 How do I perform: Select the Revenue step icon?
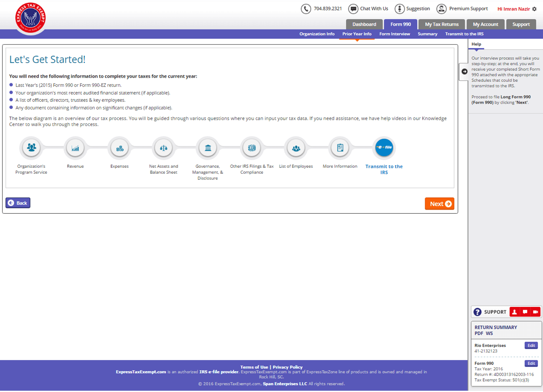point(75,147)
